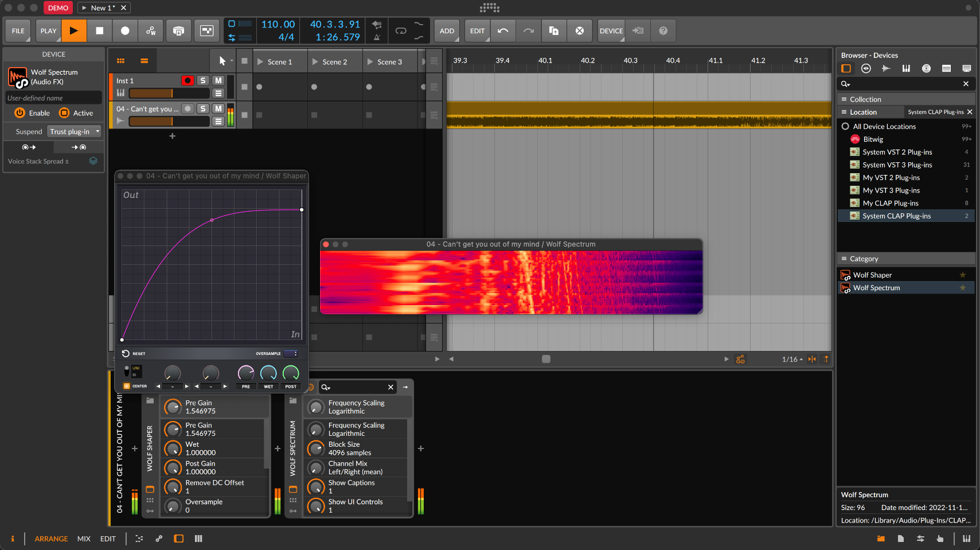Add a new track with plus button
980x550 pixels.
click(172, 136)
